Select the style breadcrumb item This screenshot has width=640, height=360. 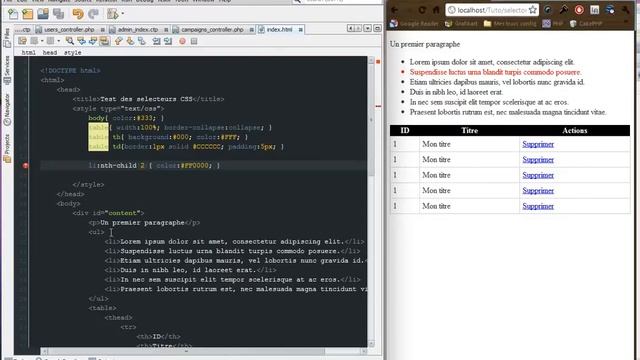pos(73,53)
